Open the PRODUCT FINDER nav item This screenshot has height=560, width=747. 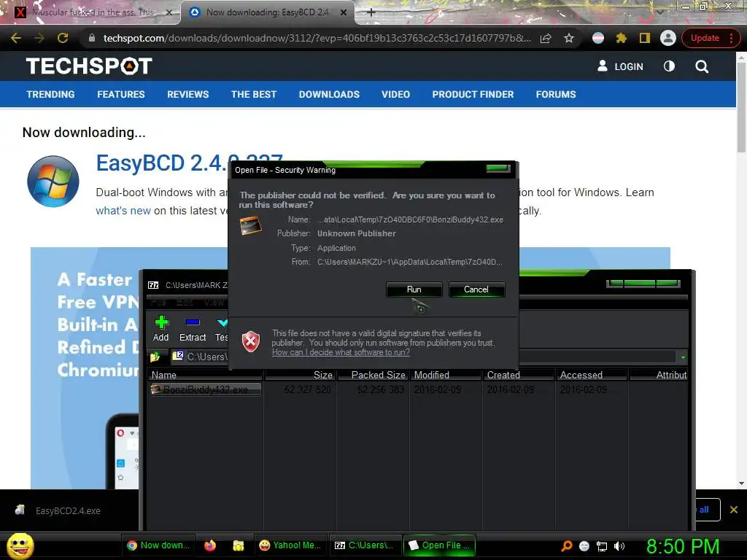coord(473,94)
